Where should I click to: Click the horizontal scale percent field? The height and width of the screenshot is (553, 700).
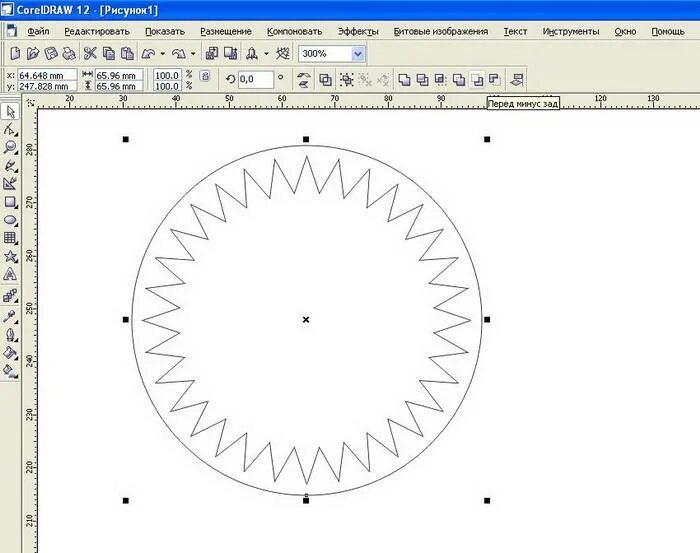[x=167, y=75]
